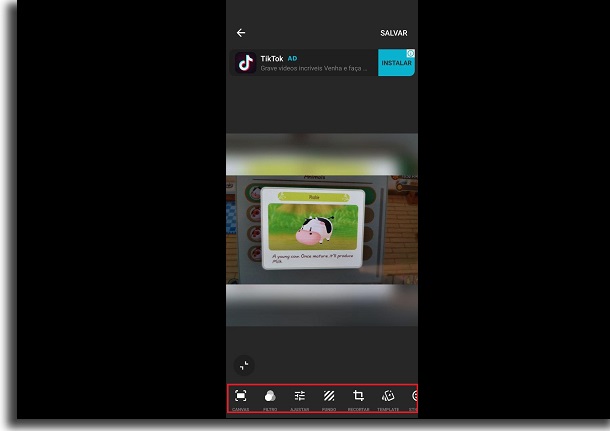Open the TikTok app logo in the ad

pos(245,63)
